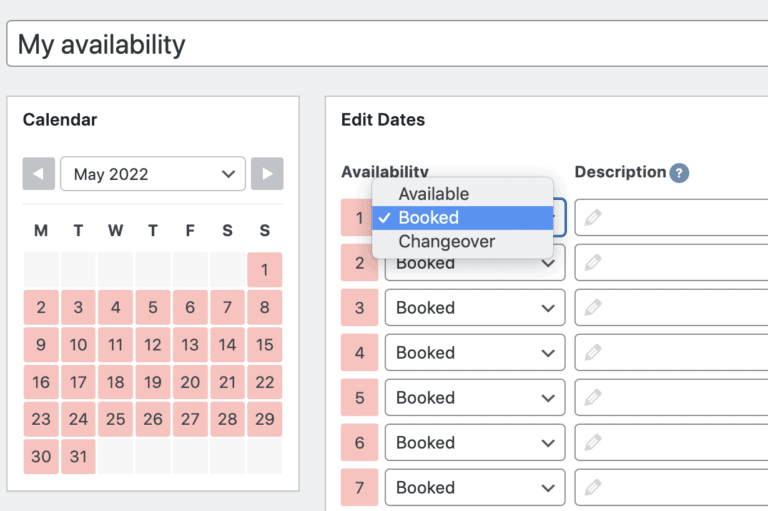Edit the My availability title field
This screenshot has width=768, height=511.
click(387, 44)
